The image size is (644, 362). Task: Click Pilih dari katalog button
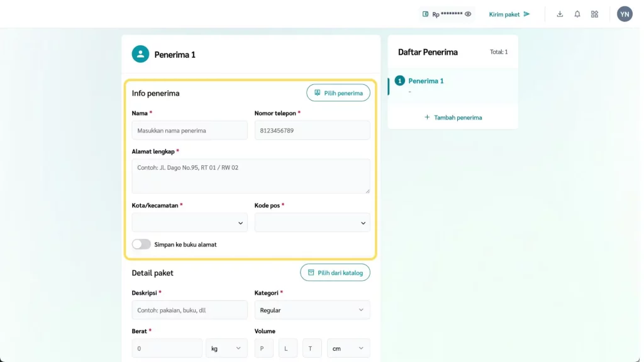tap(335, 273)
